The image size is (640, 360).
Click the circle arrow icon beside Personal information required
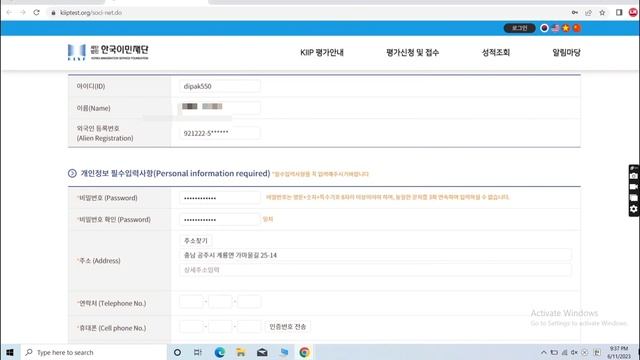click(72, 173)
